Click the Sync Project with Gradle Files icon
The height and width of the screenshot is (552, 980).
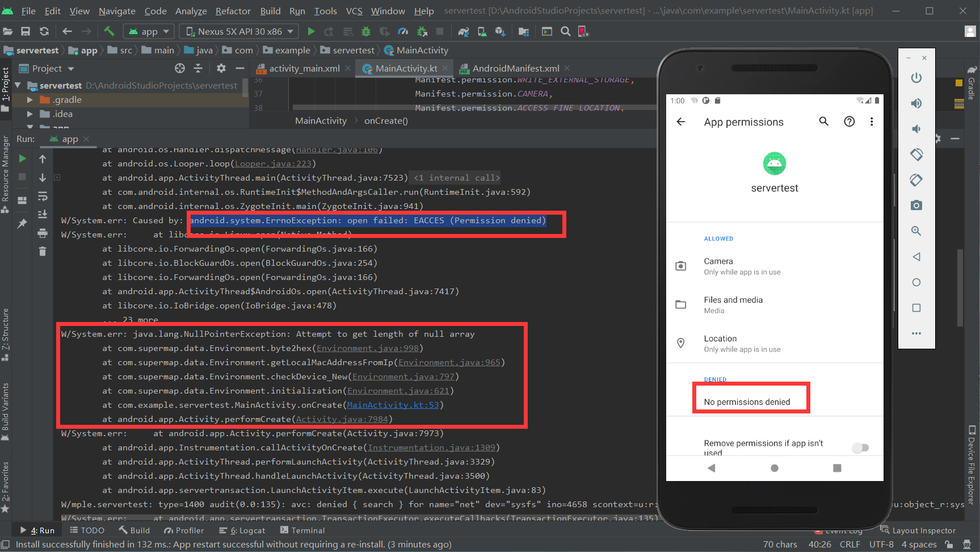pyautogui.click(x=464, y=31)
